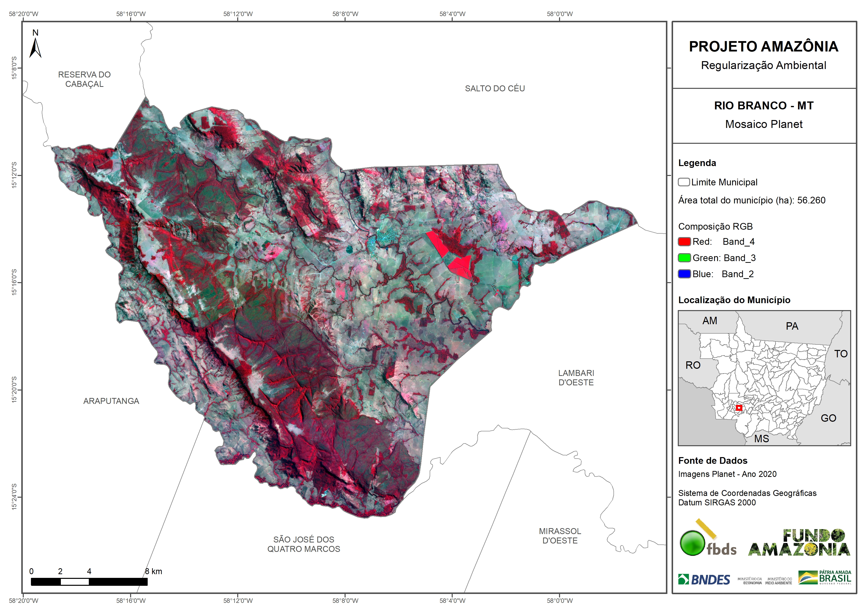This screenshot has height=614, width=868.
Task: Click the BNDES logo
Action: tap(704, 580)
